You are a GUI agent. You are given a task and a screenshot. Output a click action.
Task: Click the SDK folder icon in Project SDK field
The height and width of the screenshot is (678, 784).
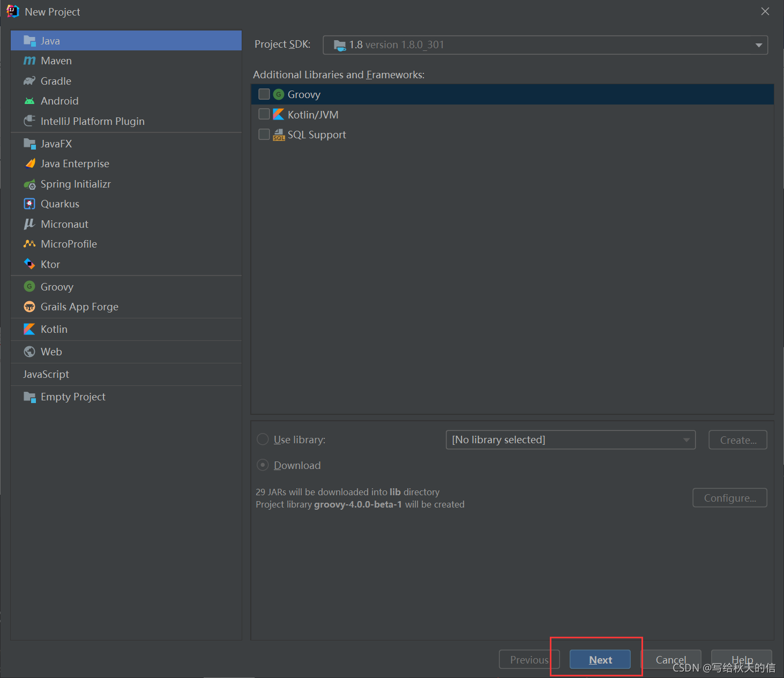click(340, 45)
